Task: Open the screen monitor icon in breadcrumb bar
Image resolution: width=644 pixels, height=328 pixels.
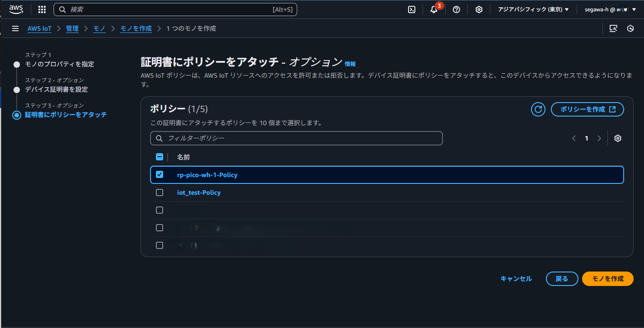Action: click(613, 28)
